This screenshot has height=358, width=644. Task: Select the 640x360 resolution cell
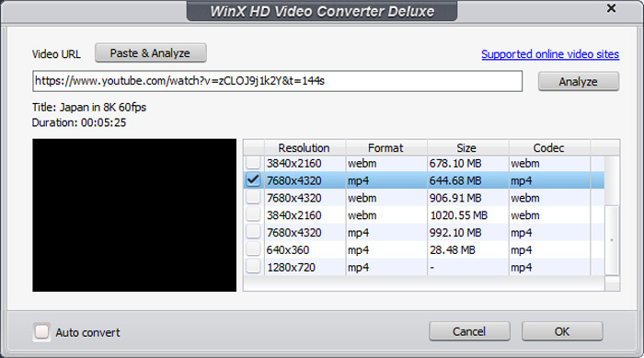coord(305,250)
